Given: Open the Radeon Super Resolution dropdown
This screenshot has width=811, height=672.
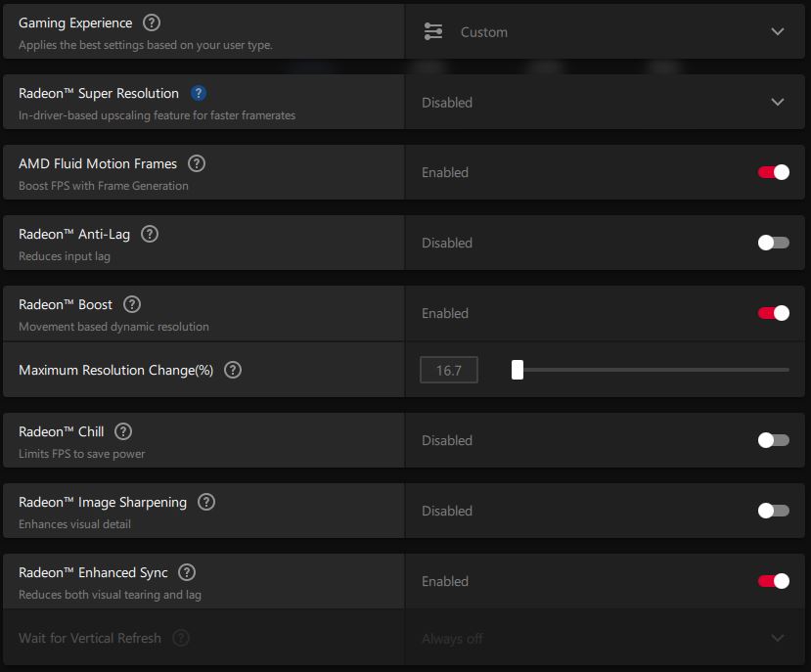Looking at the screenshot, I should (778, 102).
